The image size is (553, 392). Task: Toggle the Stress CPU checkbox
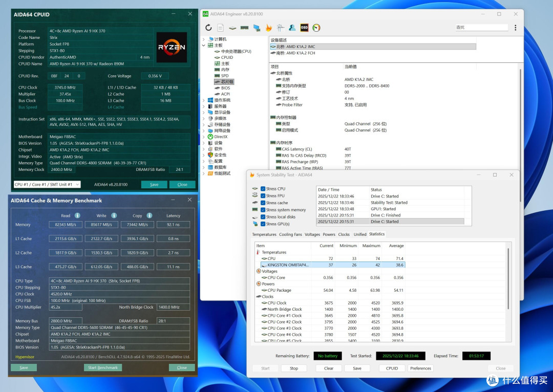coord(263,189)
